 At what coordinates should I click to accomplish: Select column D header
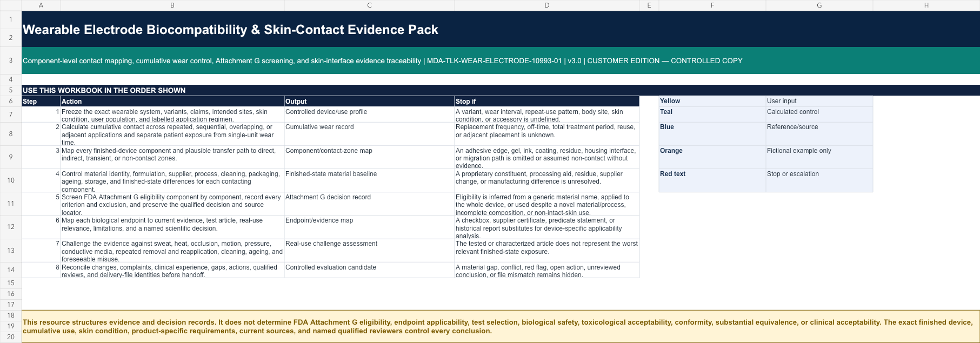tap(547, 5)
